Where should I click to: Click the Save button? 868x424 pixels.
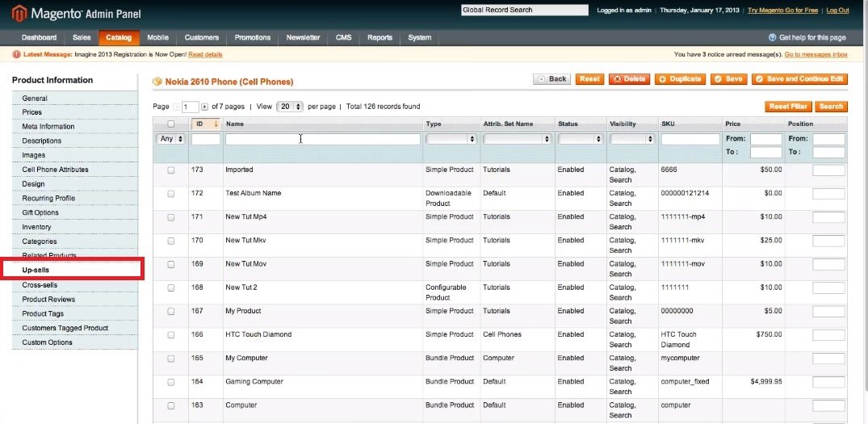click(729, 79)
